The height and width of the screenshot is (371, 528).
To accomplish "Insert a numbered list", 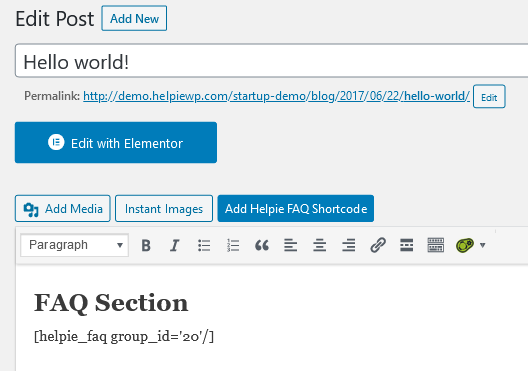I will tap(233, 245).
